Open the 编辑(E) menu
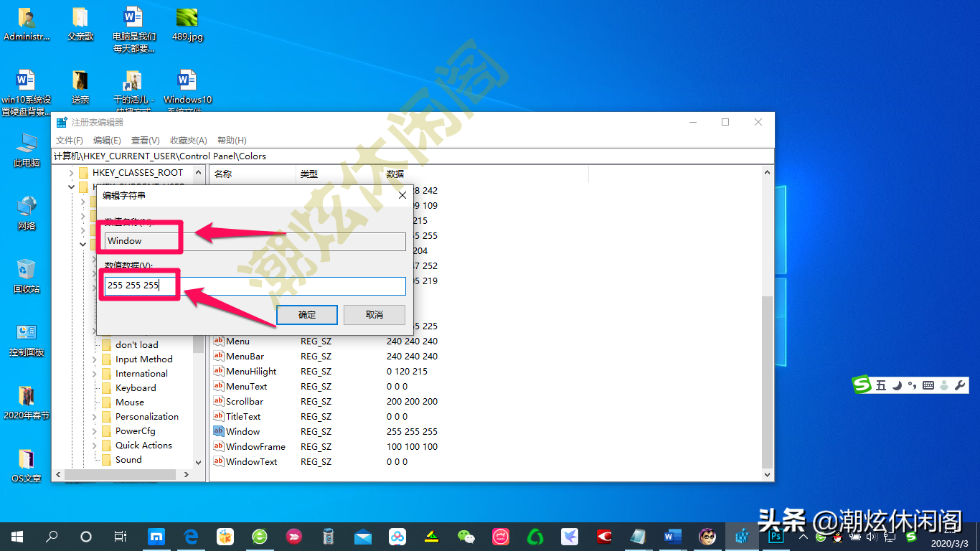 [x=107, y=141]
